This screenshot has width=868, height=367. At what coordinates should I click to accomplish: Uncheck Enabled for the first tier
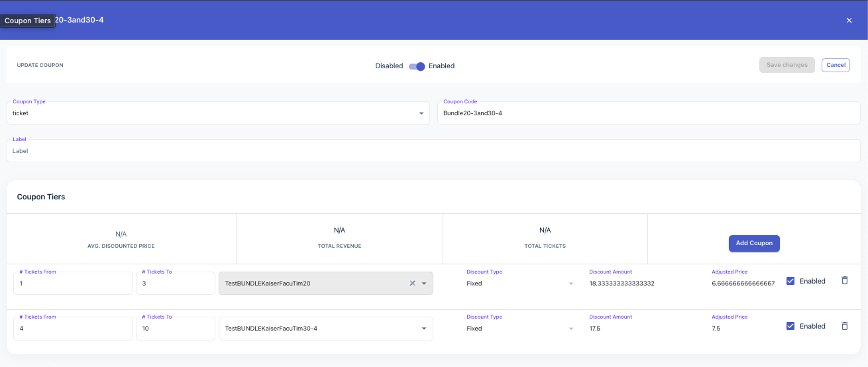(790, 281)
